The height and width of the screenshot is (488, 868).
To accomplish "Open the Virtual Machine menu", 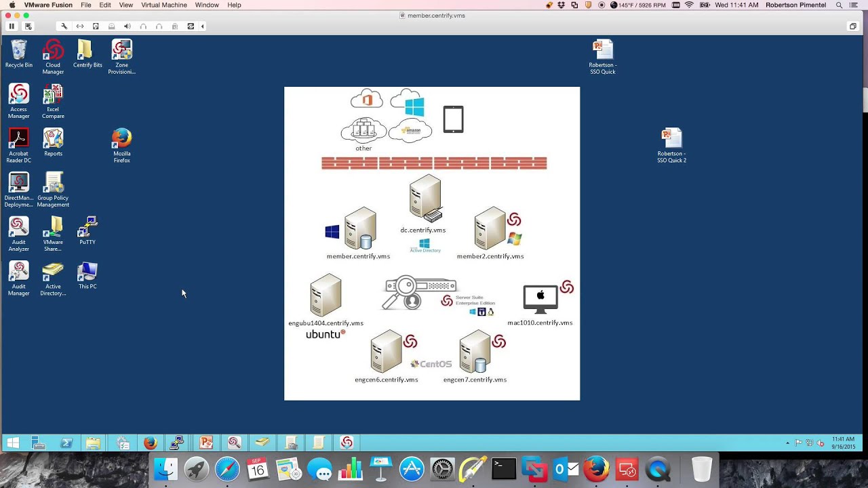I will [x=164, y=5].
